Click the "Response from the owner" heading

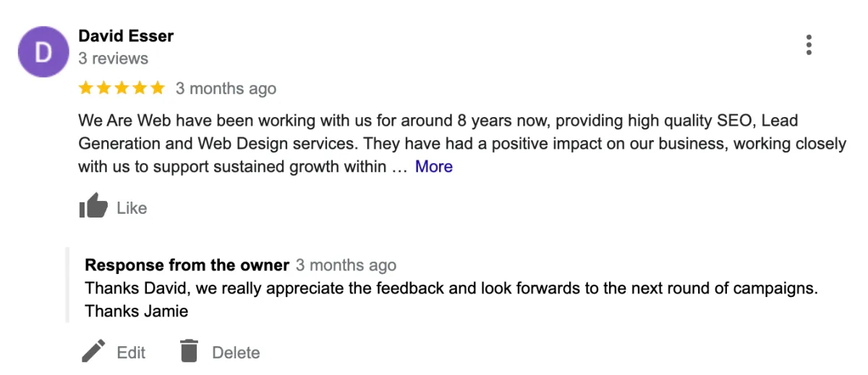[x=187, y=265]
